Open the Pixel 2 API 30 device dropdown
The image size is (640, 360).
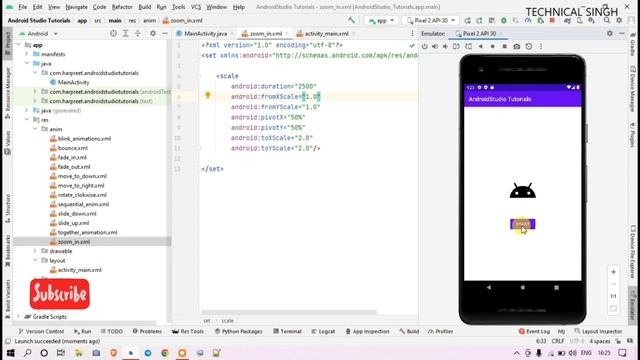[x=431, y=20]
